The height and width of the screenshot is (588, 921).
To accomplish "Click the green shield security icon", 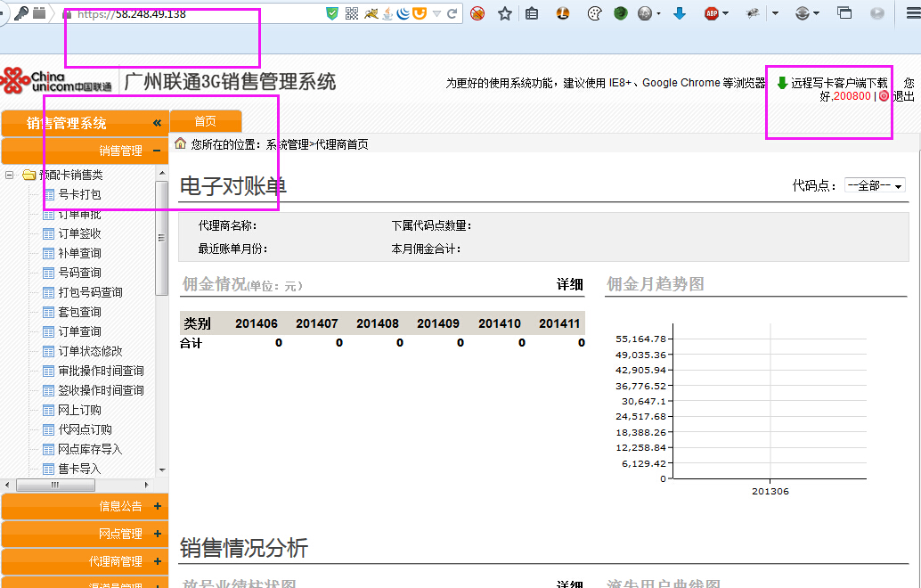I will [x=332, y=13].
